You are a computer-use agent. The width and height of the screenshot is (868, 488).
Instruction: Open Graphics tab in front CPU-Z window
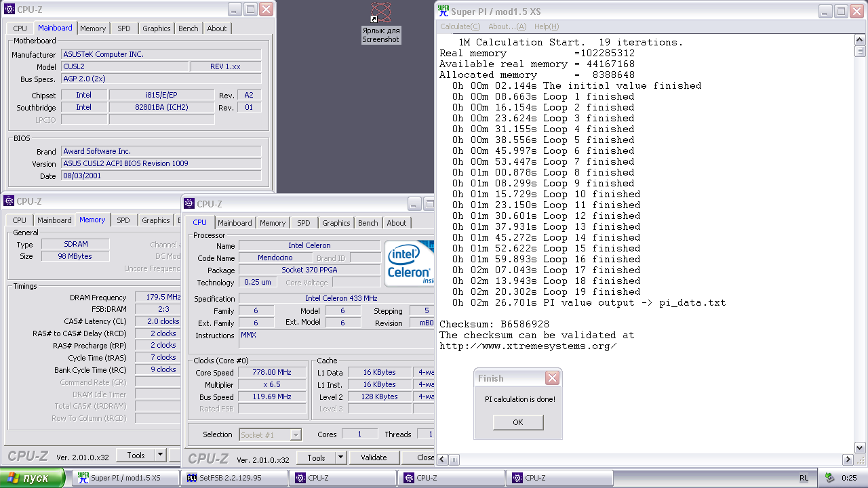tap(336, 223)
